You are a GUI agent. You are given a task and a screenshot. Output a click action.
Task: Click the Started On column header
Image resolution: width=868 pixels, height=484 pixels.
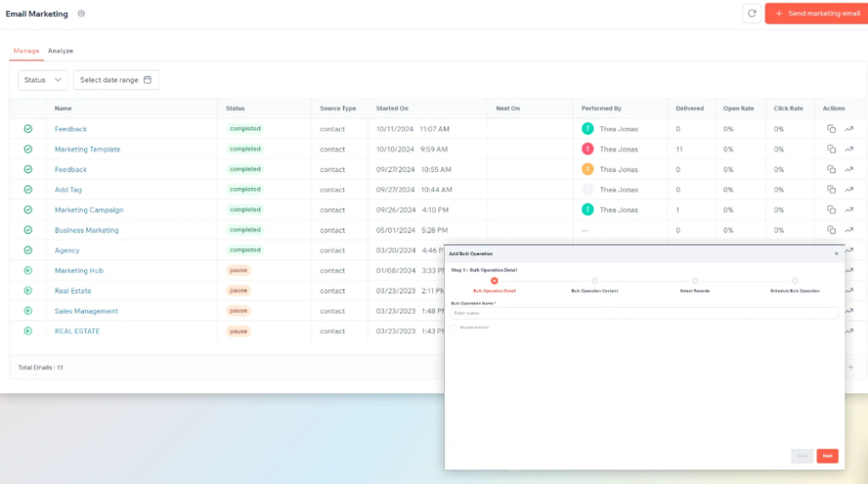pyautogui.click(x=392, y=108)
